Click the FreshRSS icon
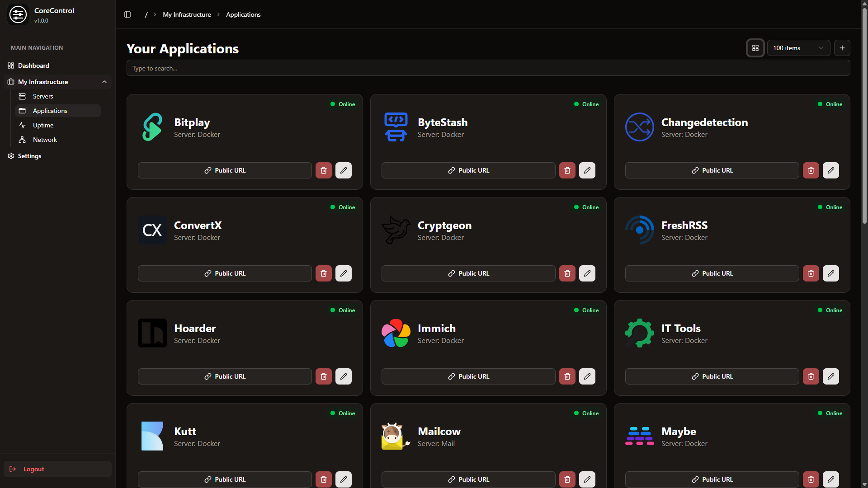 639,230
